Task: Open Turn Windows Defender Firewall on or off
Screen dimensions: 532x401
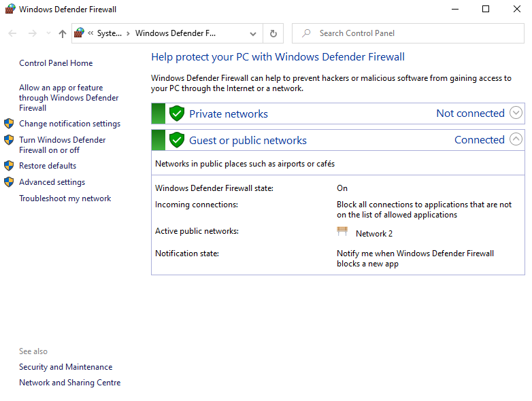Action: (62, 145)
